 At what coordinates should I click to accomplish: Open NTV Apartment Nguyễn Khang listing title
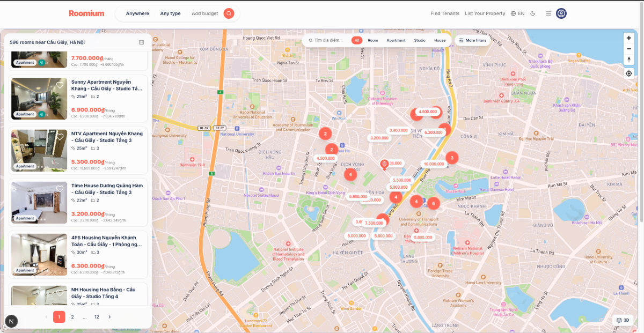(107, 137)
